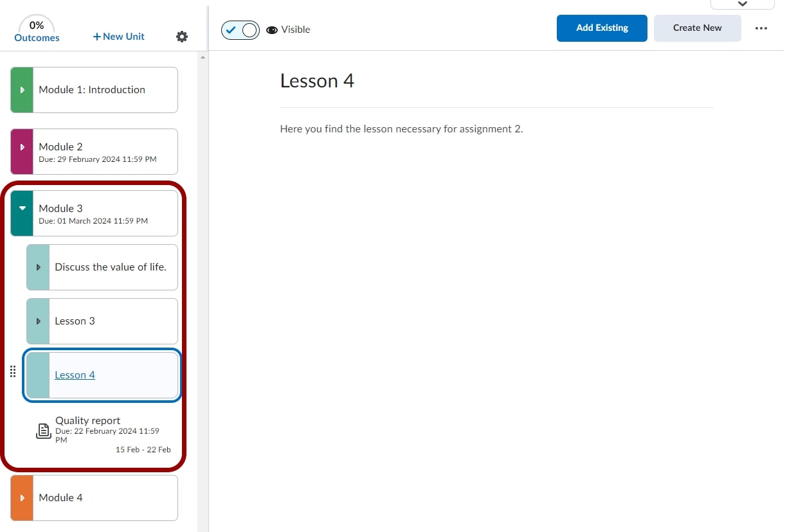Click the Quality report assignment icon

[43, 431]
